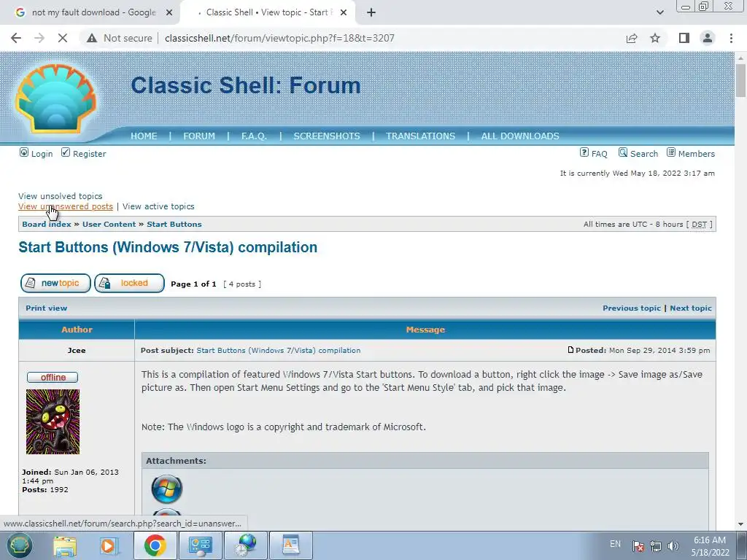Open View unsolved topics

point(61,196)
